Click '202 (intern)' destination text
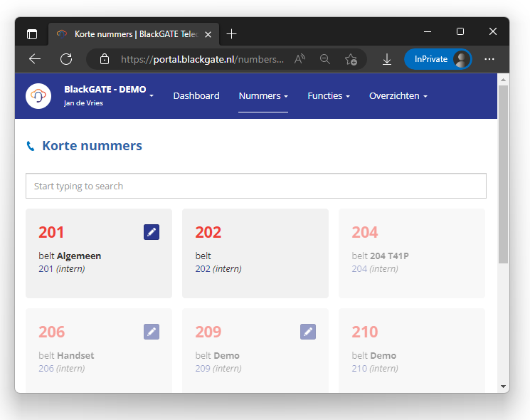 point(218,269)
